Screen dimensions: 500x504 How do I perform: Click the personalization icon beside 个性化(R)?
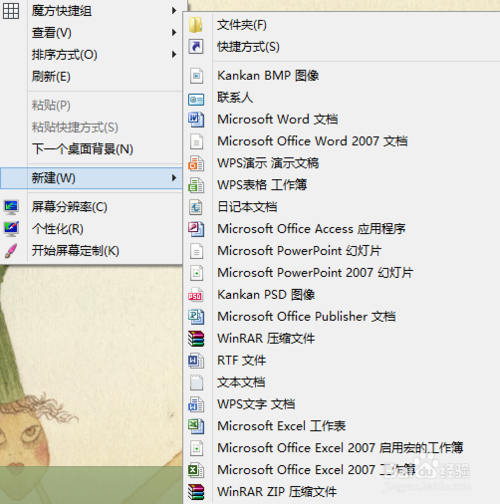(x=11, y=229)
